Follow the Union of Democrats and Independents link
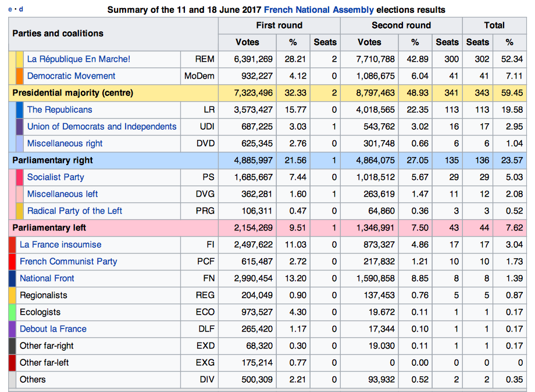 (101, 126)
